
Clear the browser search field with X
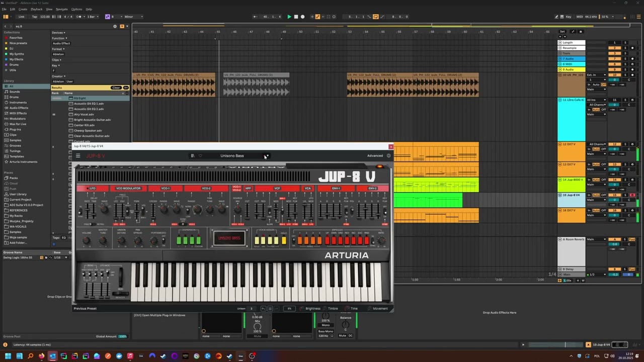pos(115,26)
